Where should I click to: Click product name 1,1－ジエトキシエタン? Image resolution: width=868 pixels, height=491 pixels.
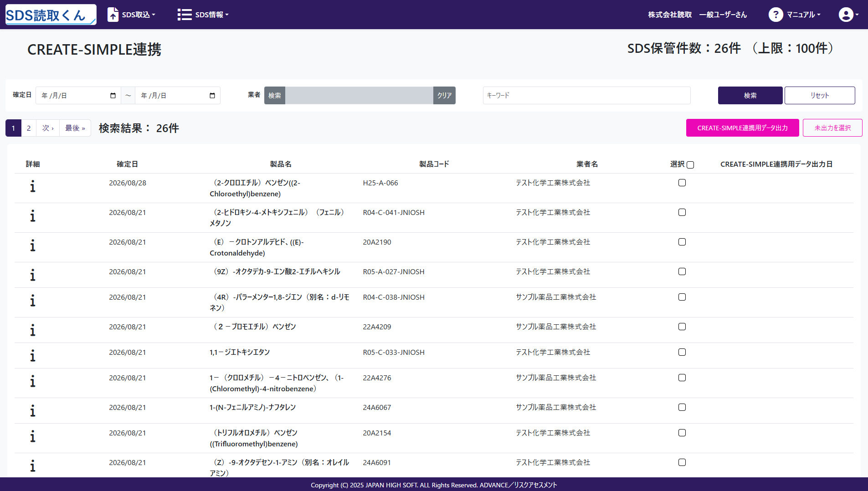(240, 352)
